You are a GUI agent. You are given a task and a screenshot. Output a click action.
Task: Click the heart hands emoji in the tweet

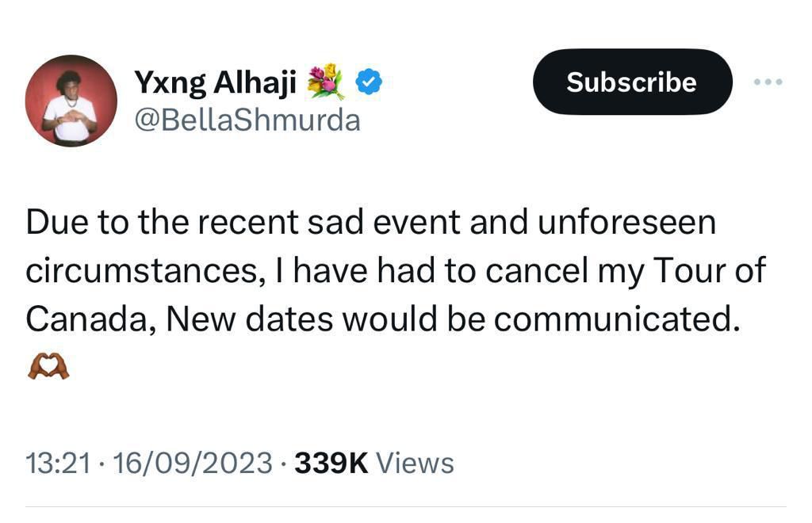pyautogui.click(x=47, y=365)
